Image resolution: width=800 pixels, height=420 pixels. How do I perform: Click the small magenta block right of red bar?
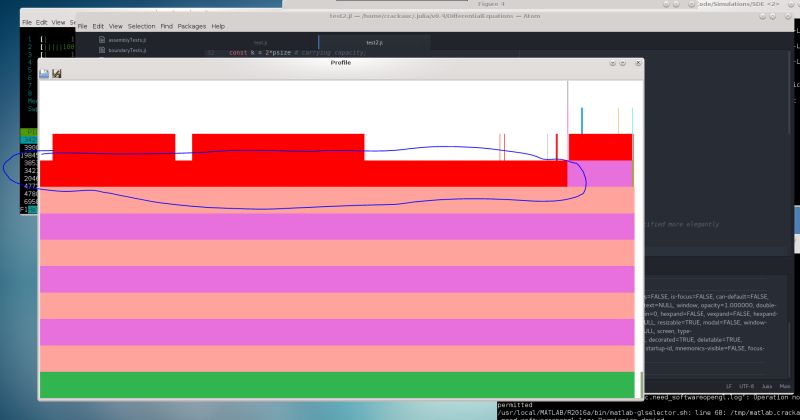pyautogui.click(x=600, y=174)
